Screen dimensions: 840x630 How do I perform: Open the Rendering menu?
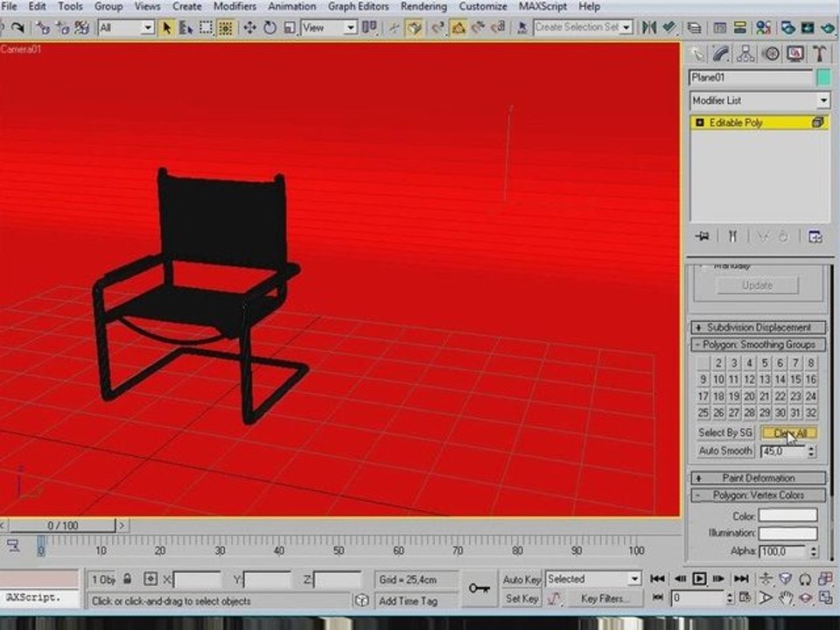point(423,6)
